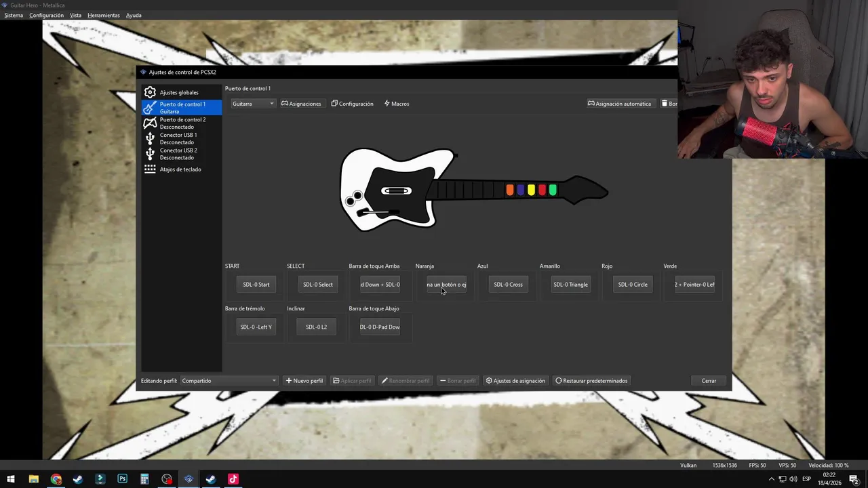
Task: Open the Sistema menu
Action: [x=14, y=15]
